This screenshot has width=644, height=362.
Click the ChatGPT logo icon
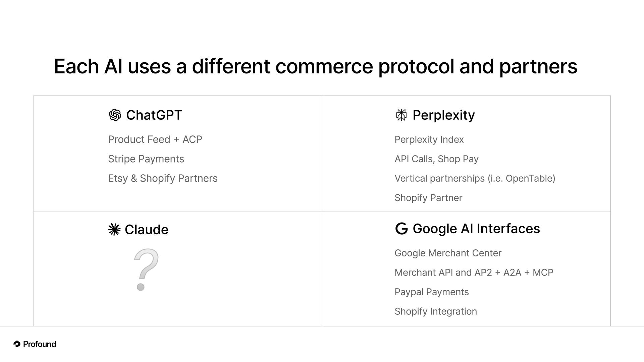(115, 115)
